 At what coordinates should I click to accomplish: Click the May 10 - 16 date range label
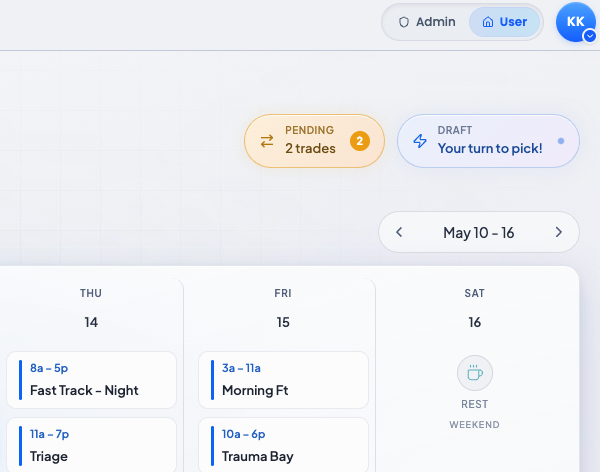coord(478,233)
